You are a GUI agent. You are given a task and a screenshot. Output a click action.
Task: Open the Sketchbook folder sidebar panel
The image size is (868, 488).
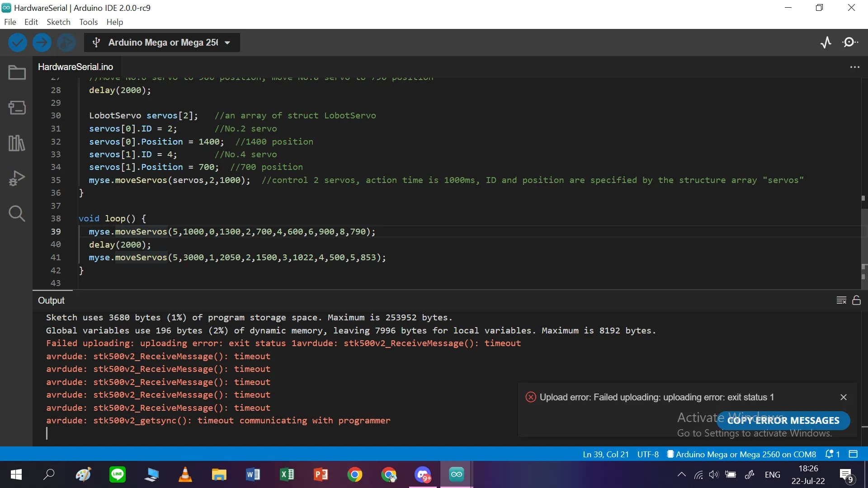click(17, 72)
